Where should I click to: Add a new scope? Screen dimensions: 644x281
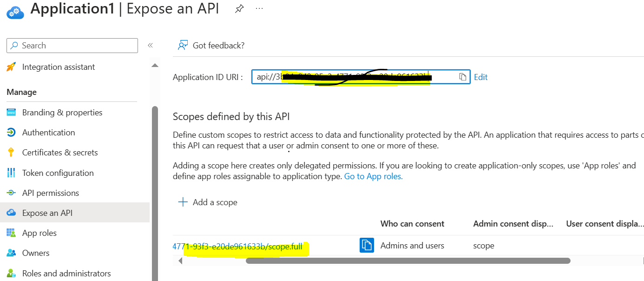[x=208, y=202]
